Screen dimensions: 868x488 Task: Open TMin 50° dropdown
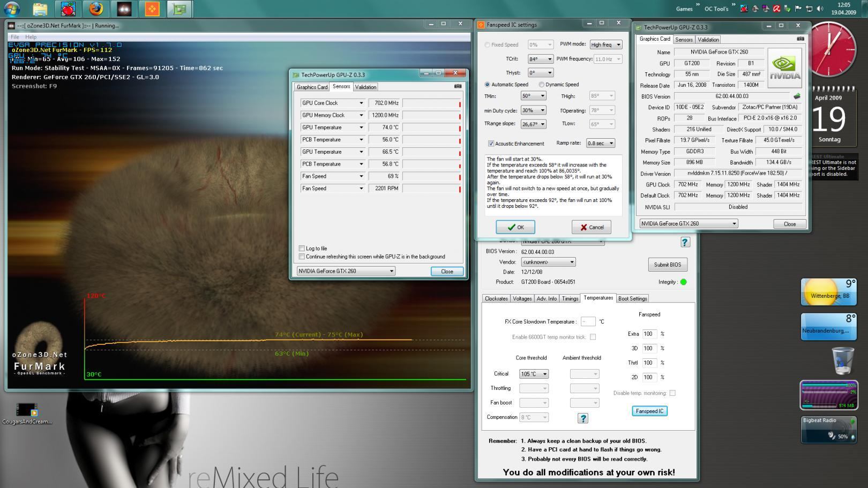(x=534, y=96)
